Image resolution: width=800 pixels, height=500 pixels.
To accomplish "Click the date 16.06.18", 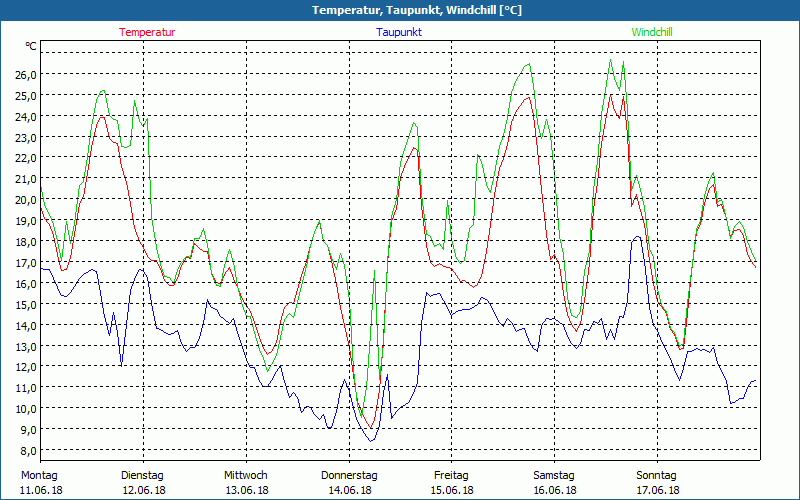I will point(555,490).
